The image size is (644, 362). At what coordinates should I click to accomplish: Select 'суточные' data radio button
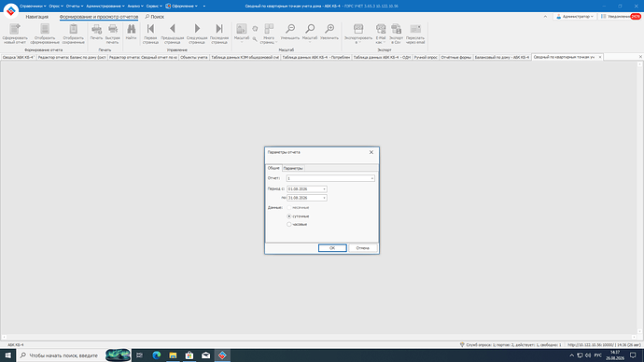click(289, 216)
